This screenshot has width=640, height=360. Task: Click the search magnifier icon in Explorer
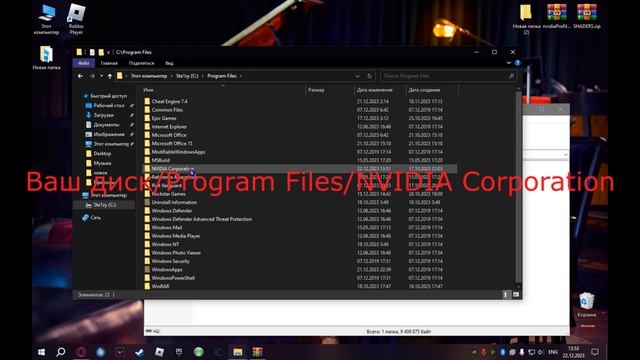pos(511,76)
